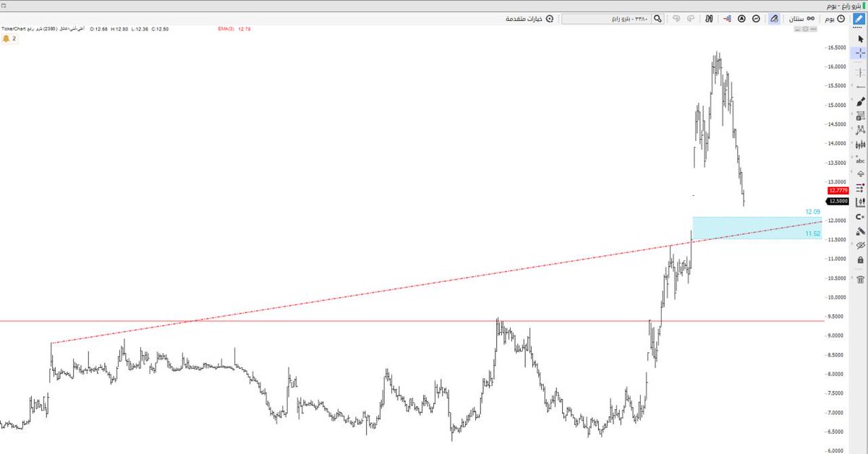Image resolution: width=868 pixels, height=454 pixels.
Task: Focus the symbol field showing بترو رابغ
Action: point(606,19)
